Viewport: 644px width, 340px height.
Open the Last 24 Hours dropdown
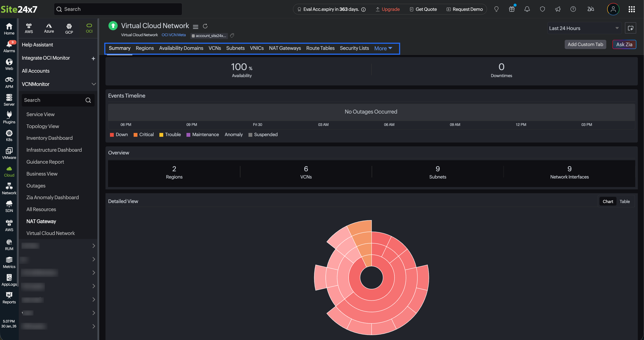tap(584, 28)
